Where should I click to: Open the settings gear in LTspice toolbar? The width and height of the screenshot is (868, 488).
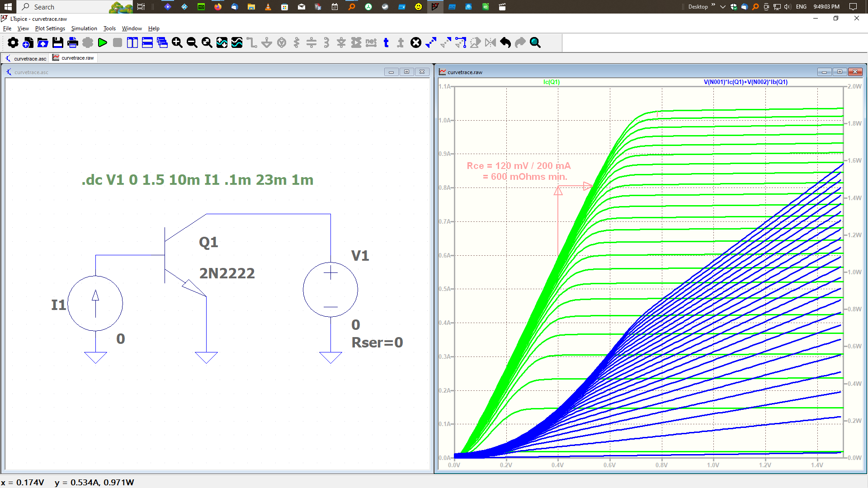(x=13, y=42)
